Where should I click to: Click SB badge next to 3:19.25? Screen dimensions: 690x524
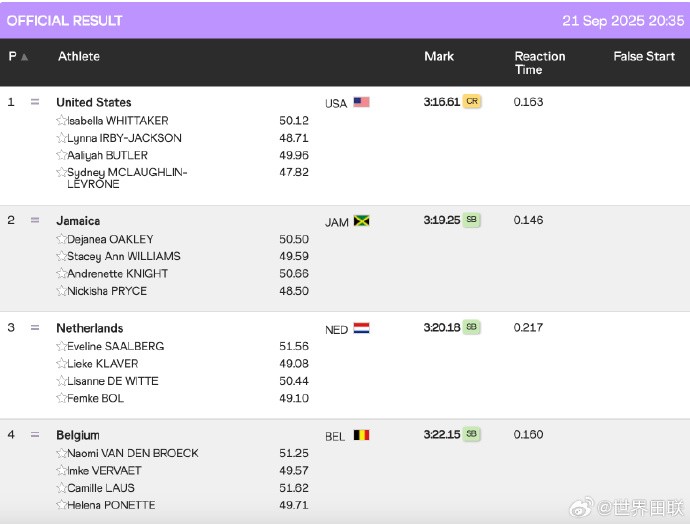(x=471, y=220)
